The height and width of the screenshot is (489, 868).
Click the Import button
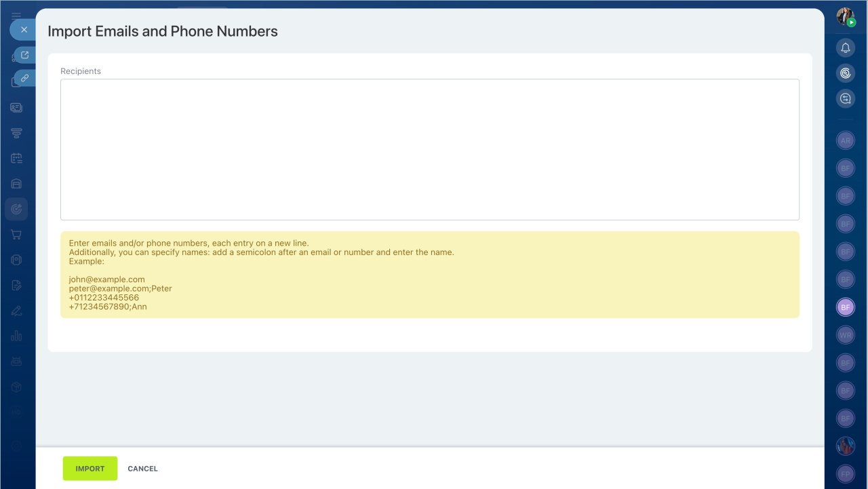coord(90,469)
